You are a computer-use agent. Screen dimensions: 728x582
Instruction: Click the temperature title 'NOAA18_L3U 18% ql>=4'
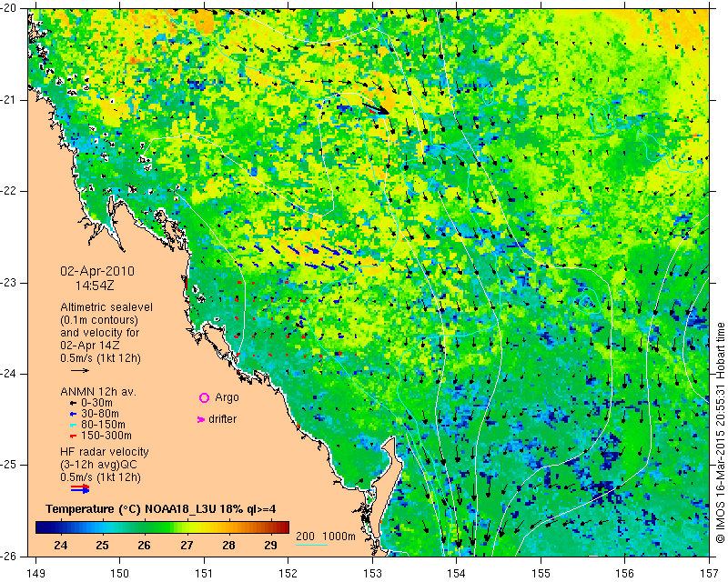[210, 509]
